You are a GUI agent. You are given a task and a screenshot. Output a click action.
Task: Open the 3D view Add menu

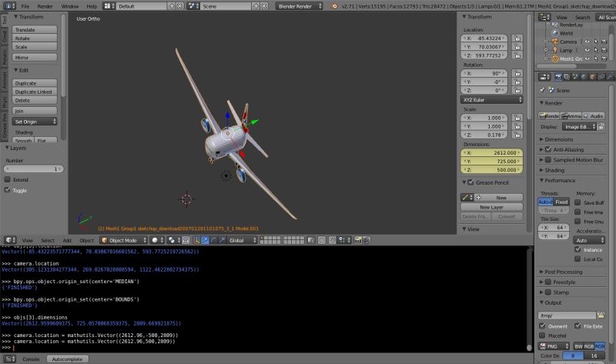[67, 240]
